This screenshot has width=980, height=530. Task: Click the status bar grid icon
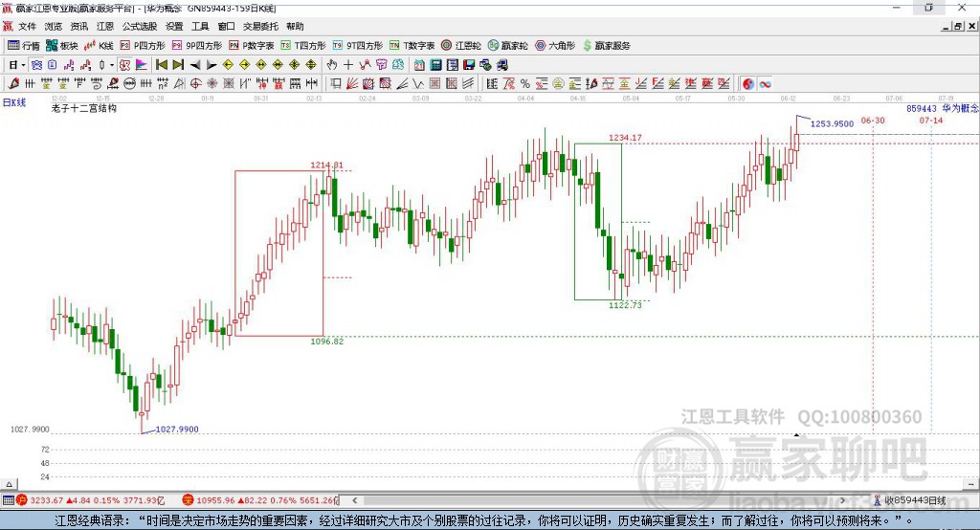(x=8, y=500)
